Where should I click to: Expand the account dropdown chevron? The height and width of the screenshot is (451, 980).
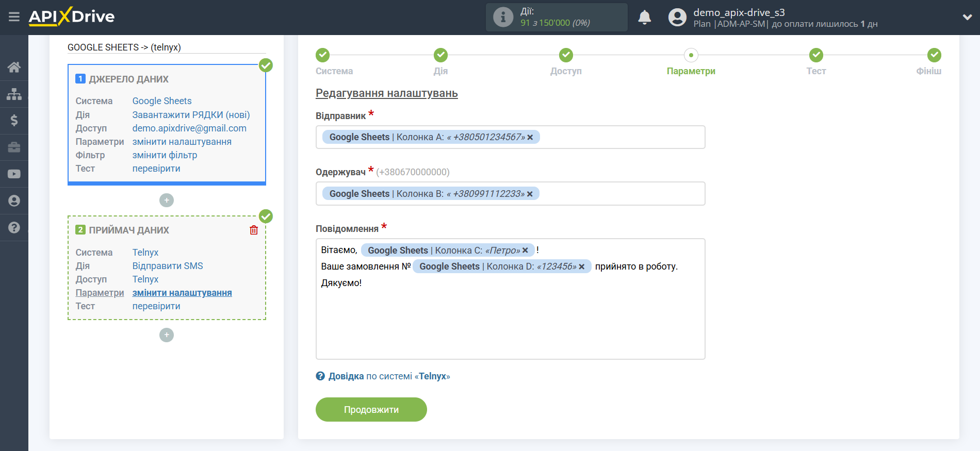[967, 18]
